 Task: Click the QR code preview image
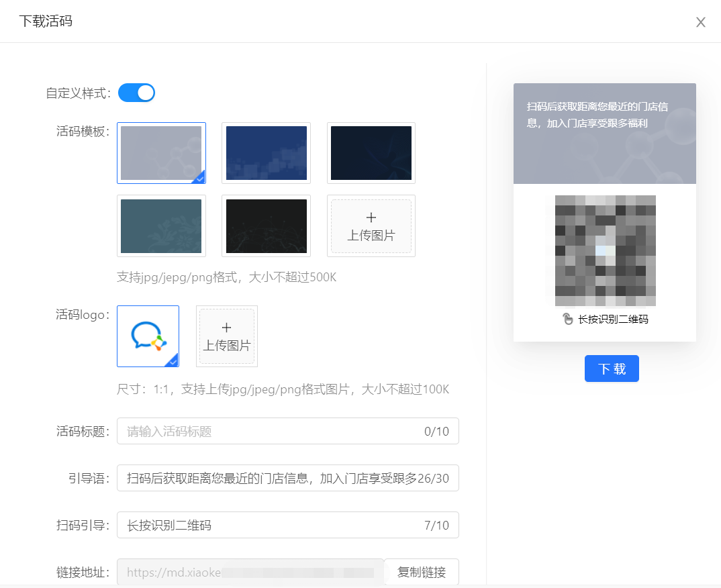[605, 250]
